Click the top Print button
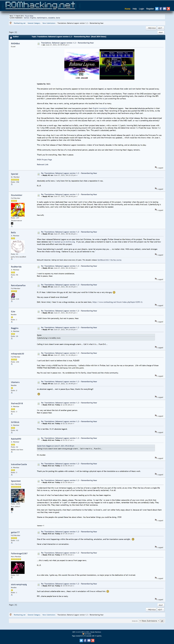 161,32
